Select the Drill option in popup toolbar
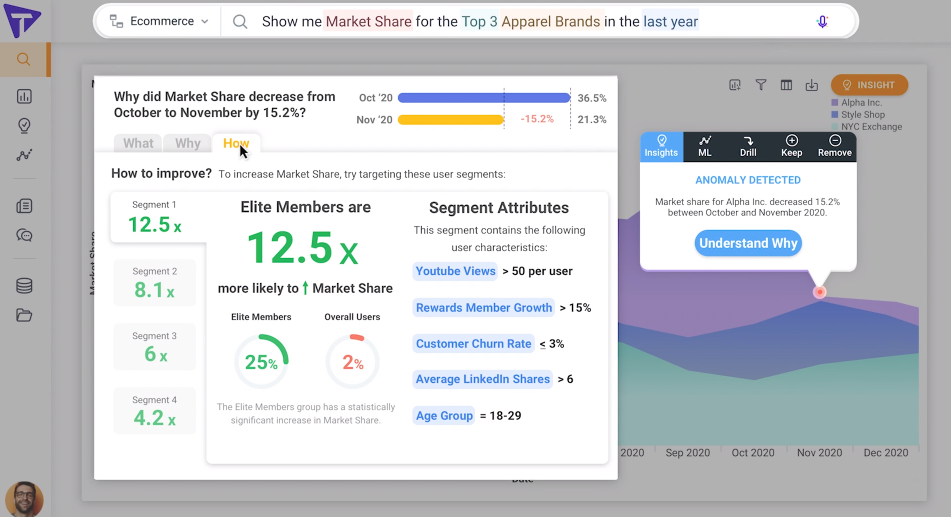Image resolution: width=951 pixels, height=517 pixels. tap(748, 146)
